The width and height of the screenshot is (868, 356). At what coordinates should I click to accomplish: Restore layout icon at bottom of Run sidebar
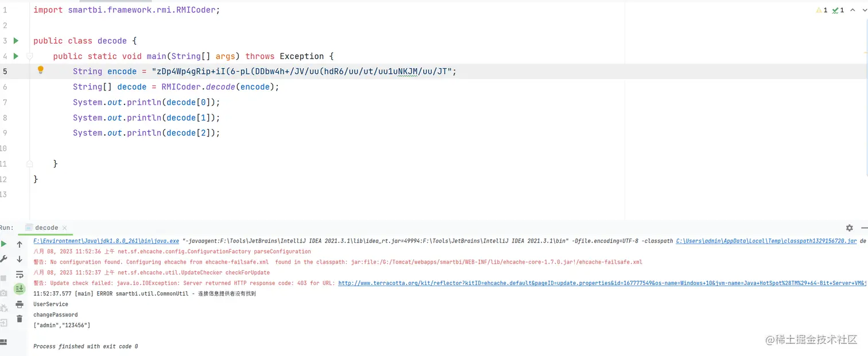[x=3, y=342]
